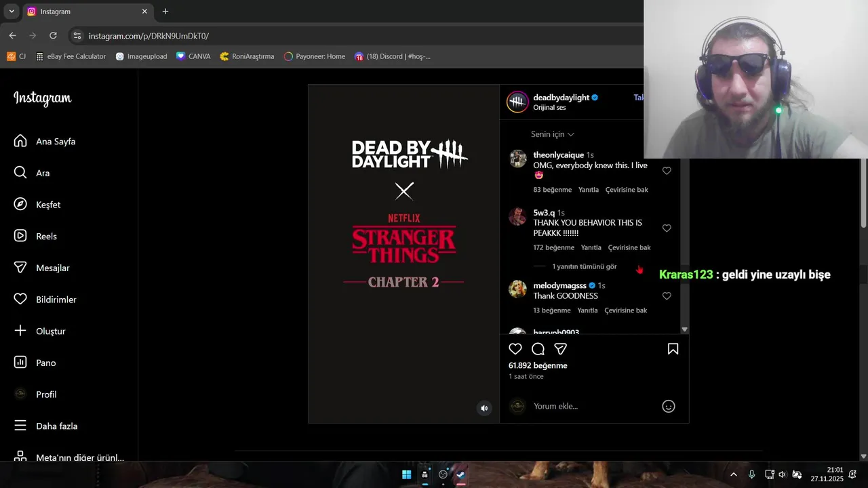The image size is (868, 488).
Task: Open Meta'nın diğer ürünleri
Action: tap(69, 457)
